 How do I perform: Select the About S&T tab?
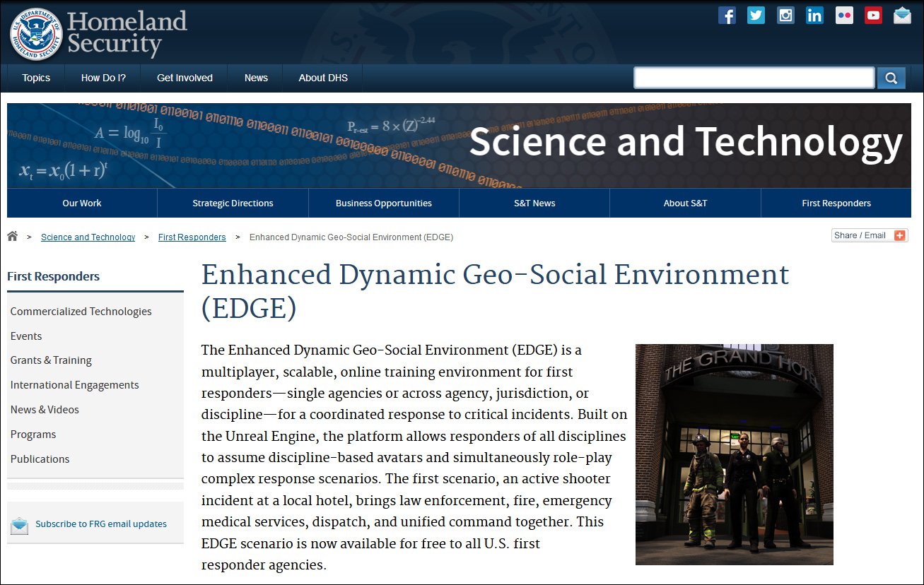tap(685, 203)
